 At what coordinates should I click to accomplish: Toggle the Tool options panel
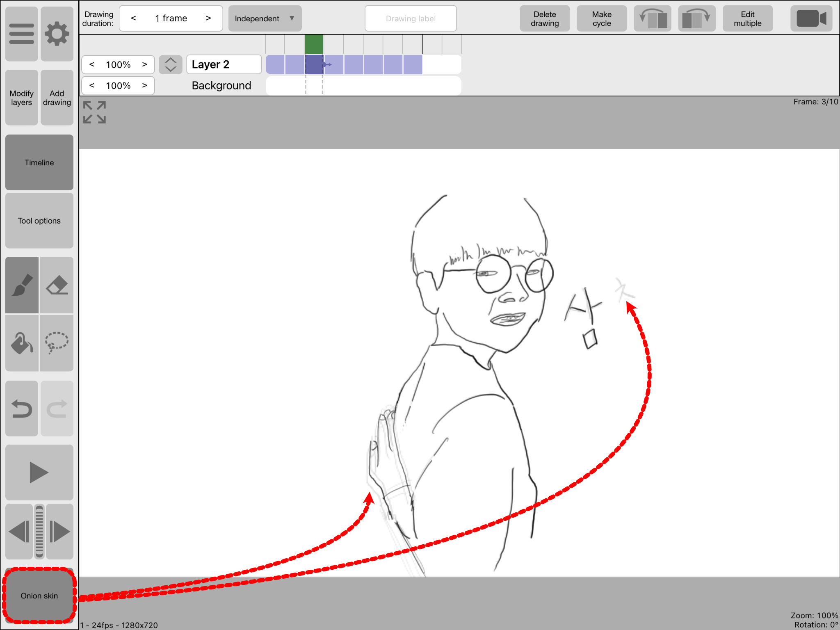(x=39, y=221)
